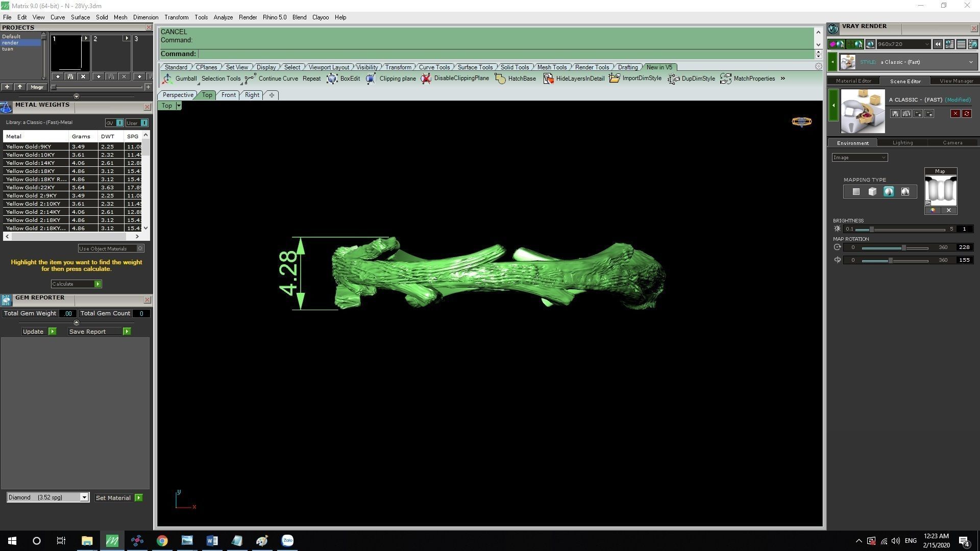Toggle the User library switch

tap(144, 123)
